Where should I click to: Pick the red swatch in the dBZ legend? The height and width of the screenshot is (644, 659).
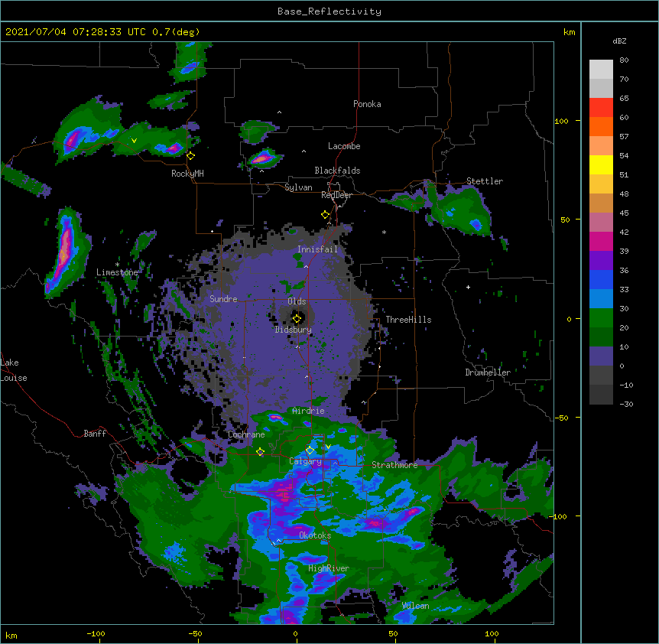point(601,108)
